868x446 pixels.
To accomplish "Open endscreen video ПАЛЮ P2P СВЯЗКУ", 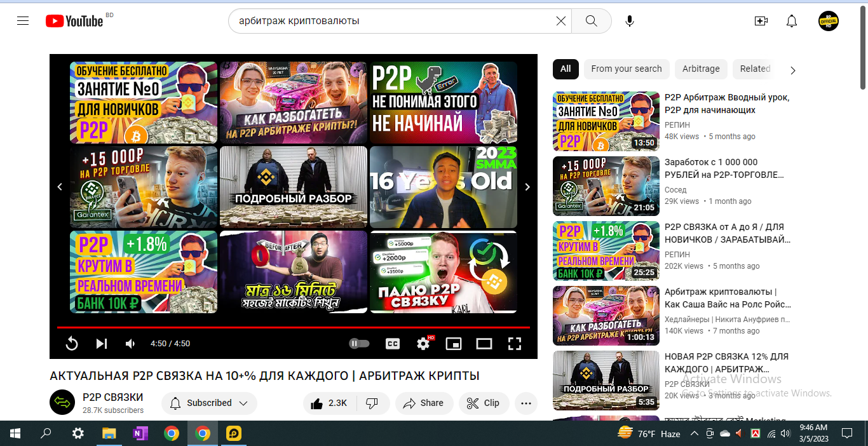I will coord(444,272).
